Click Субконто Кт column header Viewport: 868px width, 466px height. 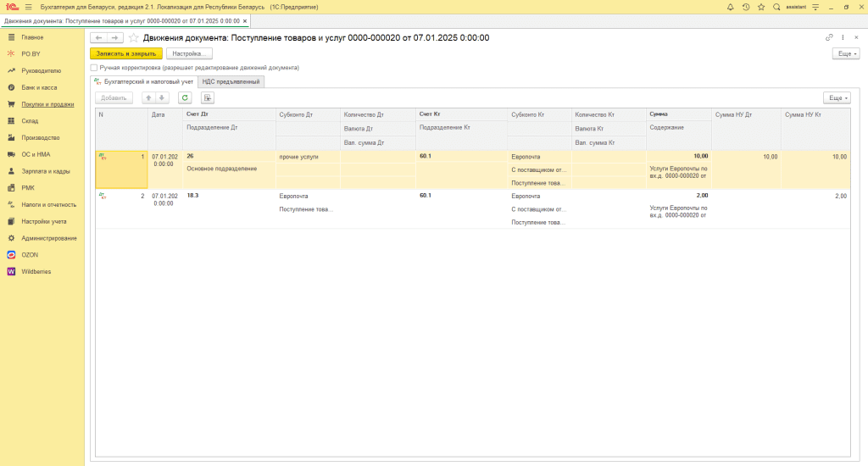pyautogui.click(x=539, y=114)
